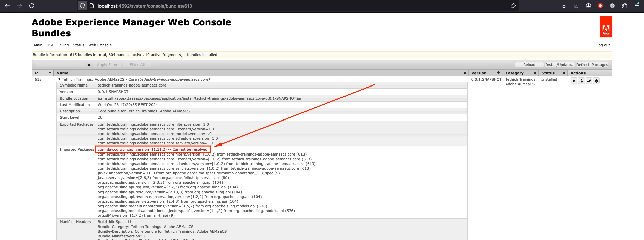Viewport: 644px width, 240px height.
Task: Save page to Pocket icon
Action: (x=564, y=6)
